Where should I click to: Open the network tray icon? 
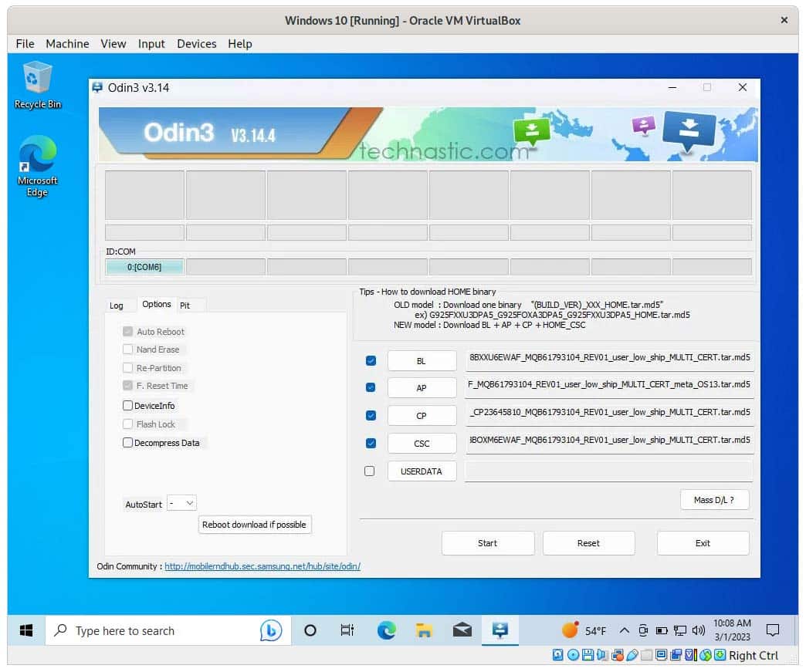(x=680, y=630)
